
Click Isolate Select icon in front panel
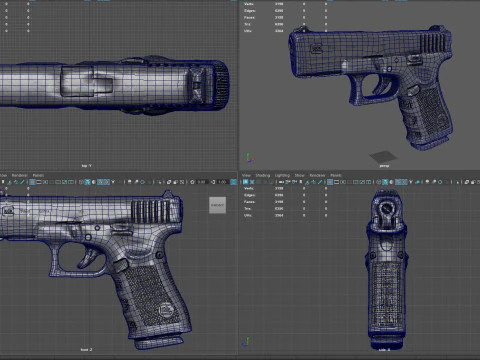pyautogui.click(x=159, y=182)
